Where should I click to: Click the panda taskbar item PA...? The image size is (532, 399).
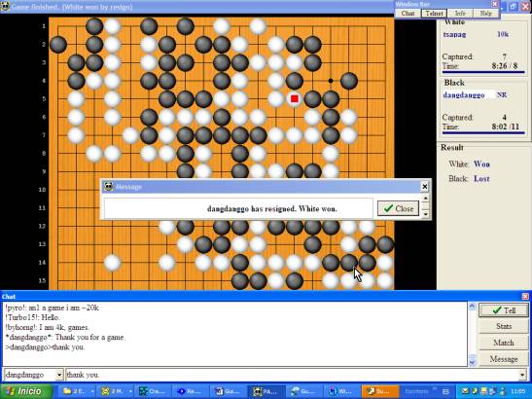266,391
